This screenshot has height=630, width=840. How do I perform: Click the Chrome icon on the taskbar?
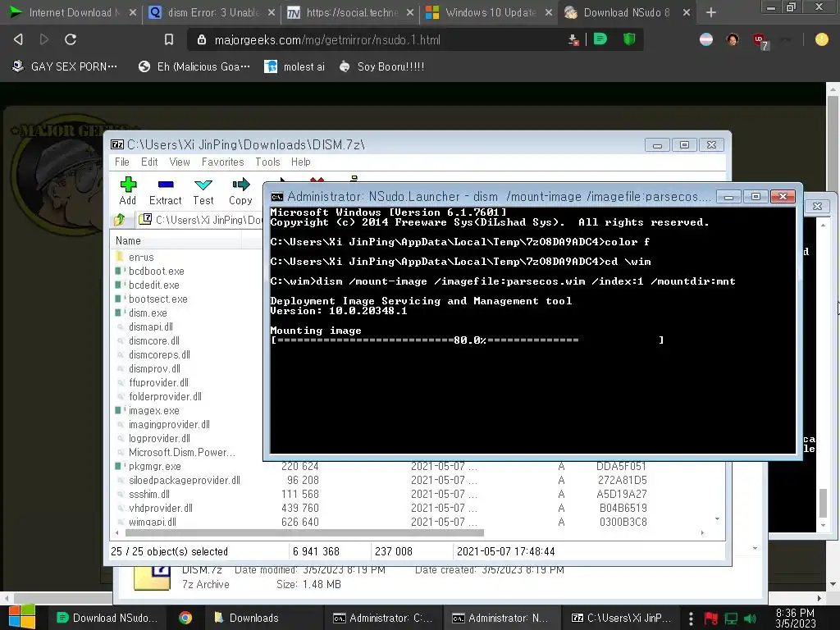click(185, 618)
